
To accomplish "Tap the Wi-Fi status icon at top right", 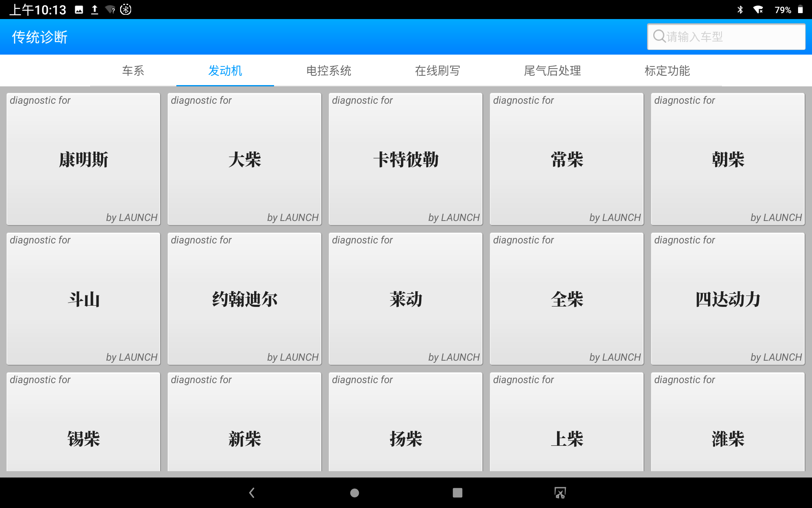I will pyautogui.click(x=758, y=10).
